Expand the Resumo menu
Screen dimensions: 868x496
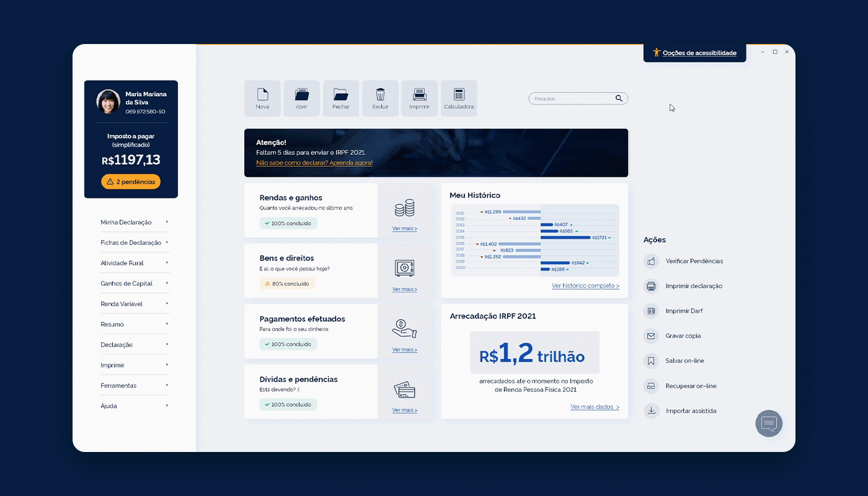(x=135, y=324)
